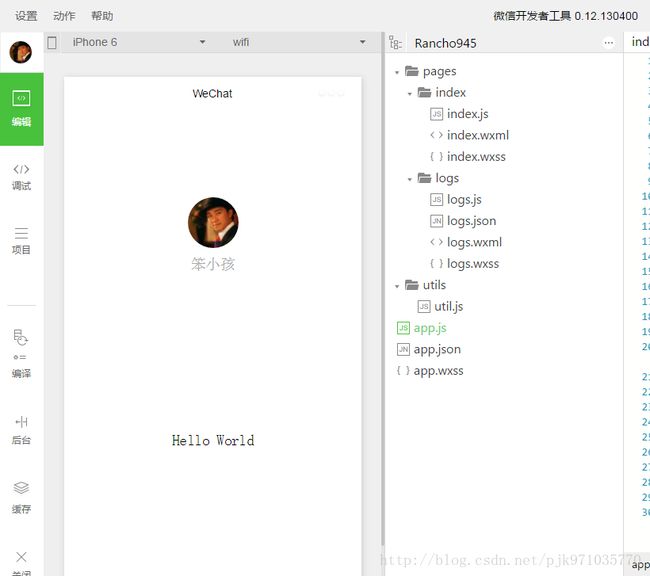
Task: Open the 设置 menu
Action: [x=26, y=16]
